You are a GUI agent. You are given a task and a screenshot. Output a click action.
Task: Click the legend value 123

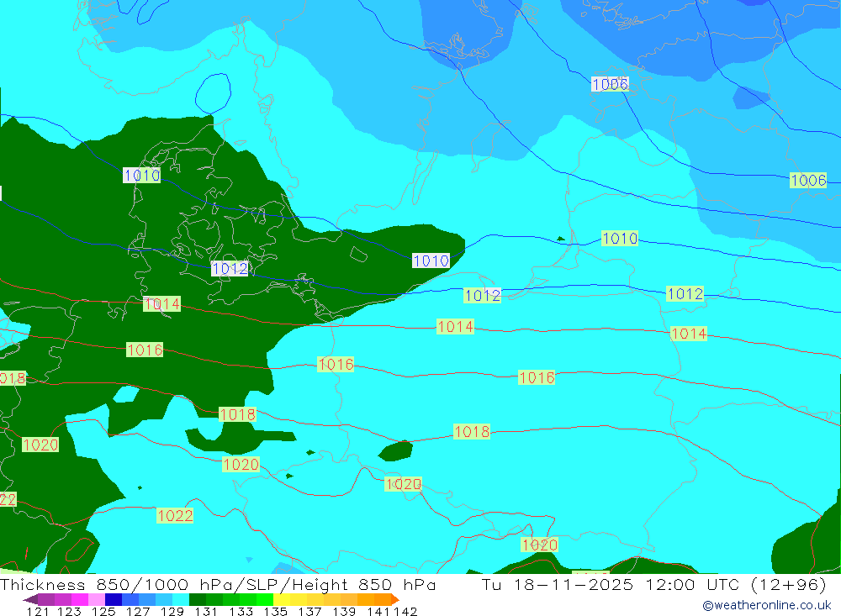click(x=69, y=612)
